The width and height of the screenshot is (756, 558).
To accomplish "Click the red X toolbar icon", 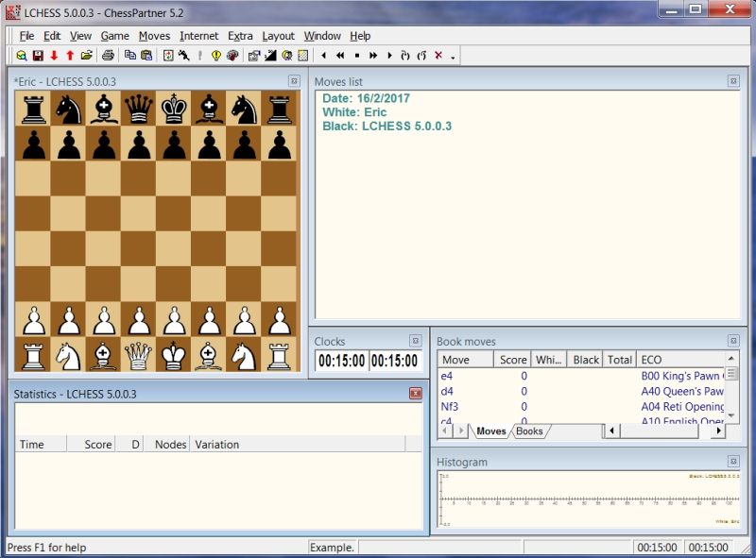I will click(x=438, y=56).
